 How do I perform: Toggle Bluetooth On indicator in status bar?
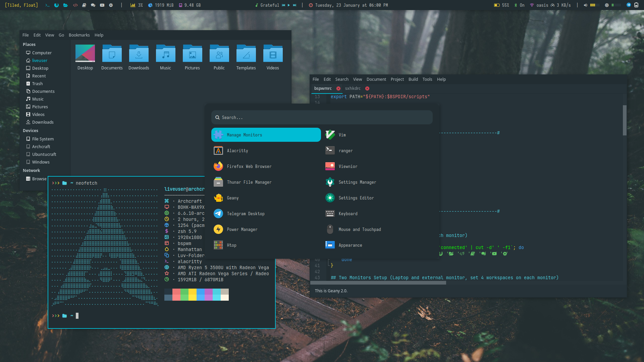[x=519, y=5]
